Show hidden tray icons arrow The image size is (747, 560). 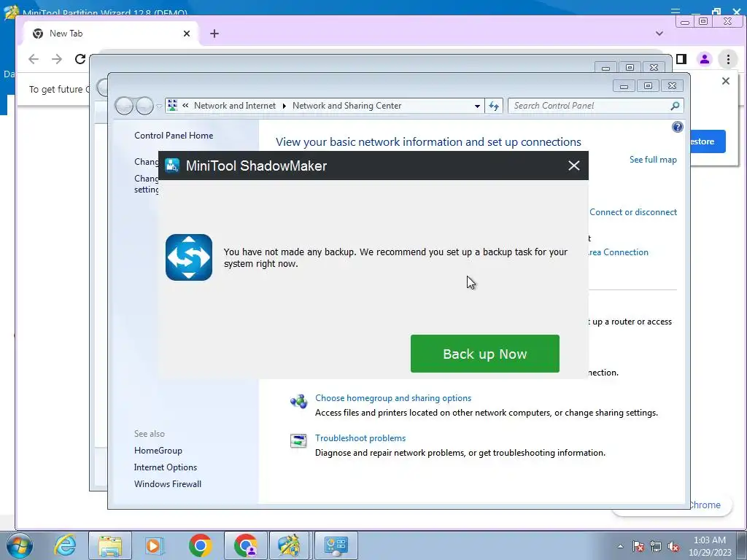point(620,546)
